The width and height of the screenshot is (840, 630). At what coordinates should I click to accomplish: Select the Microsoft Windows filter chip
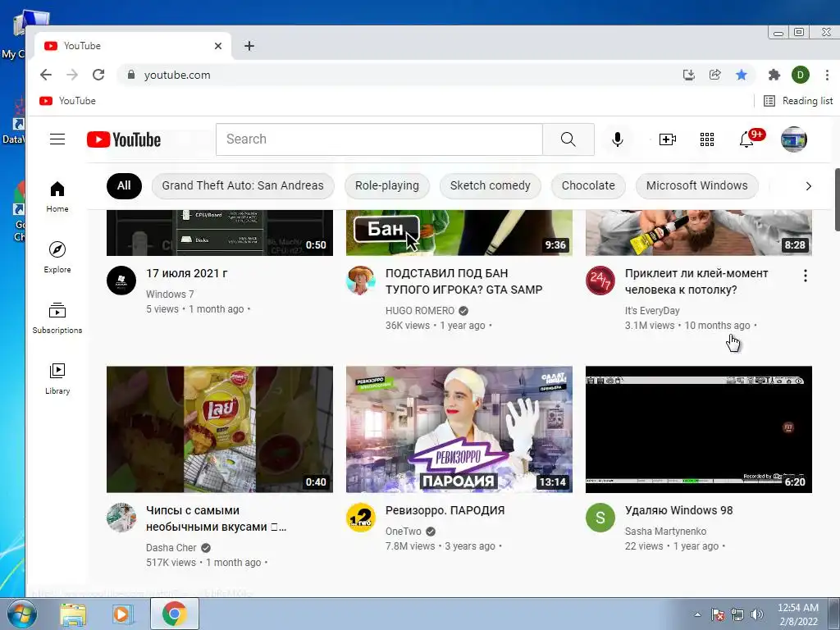(x=696, y=185)
